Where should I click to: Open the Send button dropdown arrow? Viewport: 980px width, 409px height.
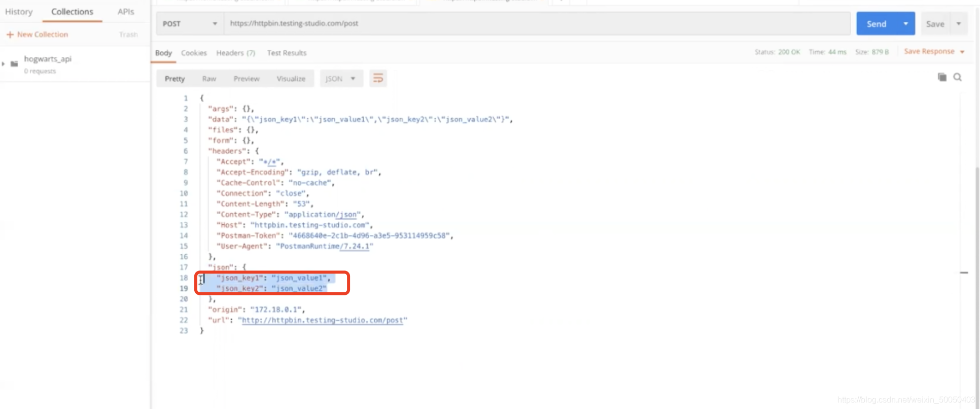coord(905,23)
